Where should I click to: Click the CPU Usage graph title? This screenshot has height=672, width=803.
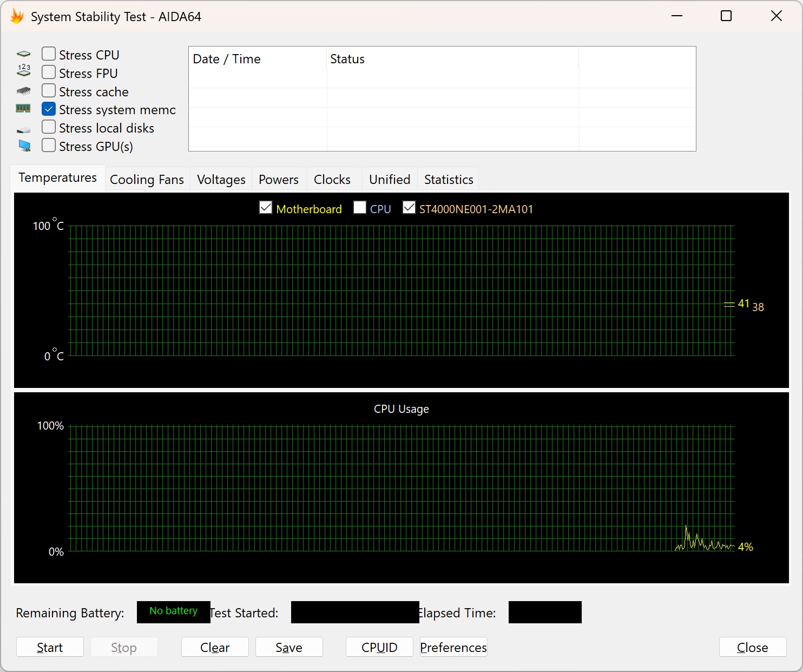tap(401, 409)
